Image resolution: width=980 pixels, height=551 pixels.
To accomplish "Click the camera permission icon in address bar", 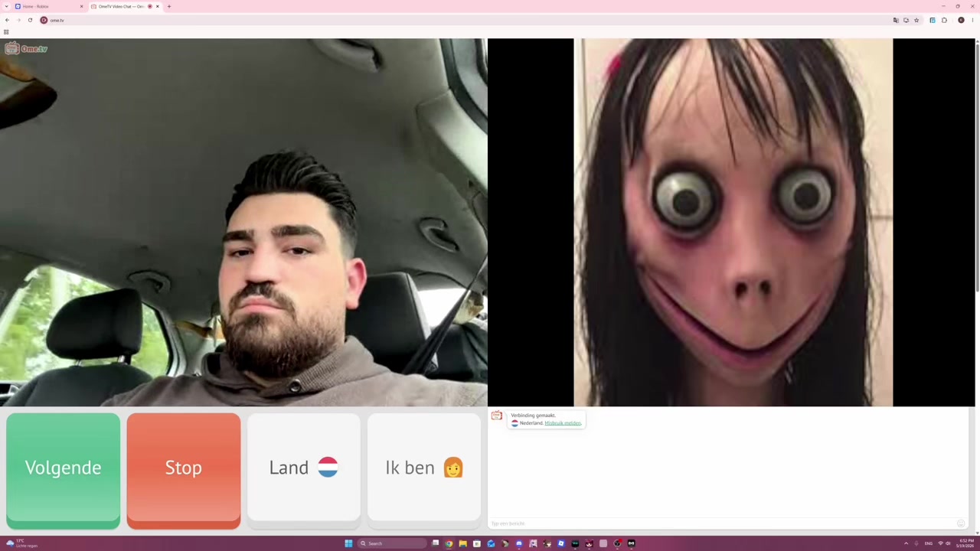I will point(906,20).
